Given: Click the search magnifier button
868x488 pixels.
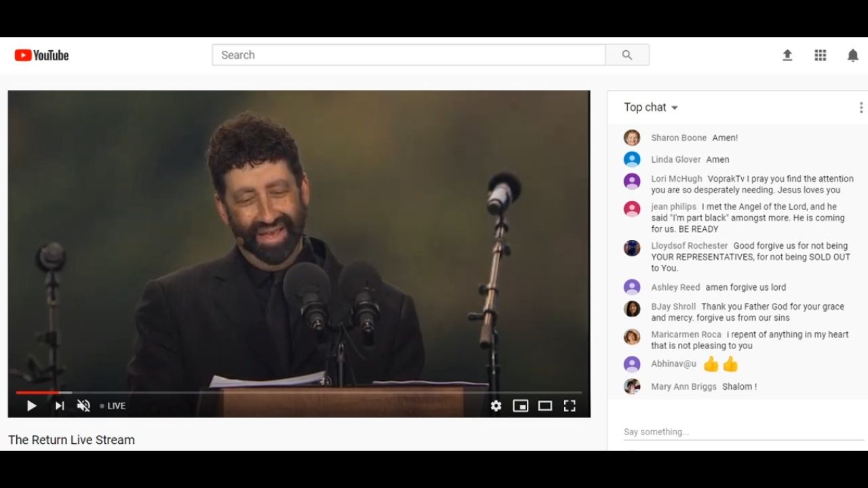Looking at the screenshot, I should tap(627, 55).
